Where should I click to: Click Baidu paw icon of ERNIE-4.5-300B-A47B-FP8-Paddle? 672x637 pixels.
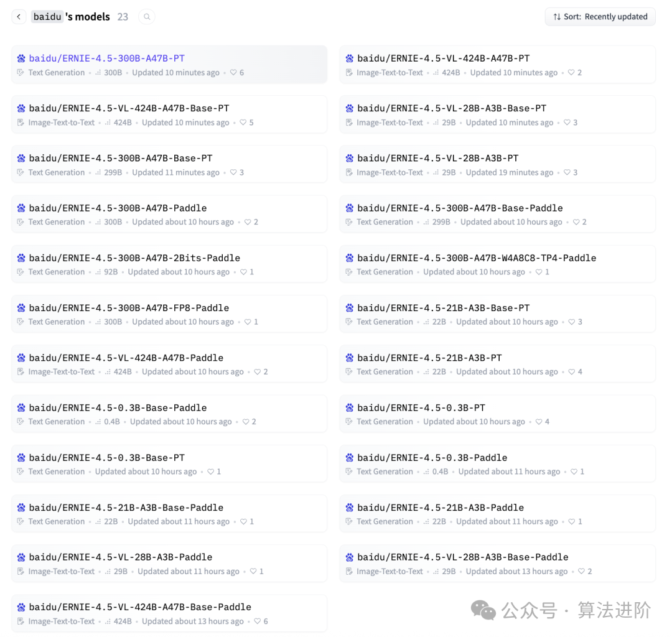pyautogui.click(x=21, y=308)
